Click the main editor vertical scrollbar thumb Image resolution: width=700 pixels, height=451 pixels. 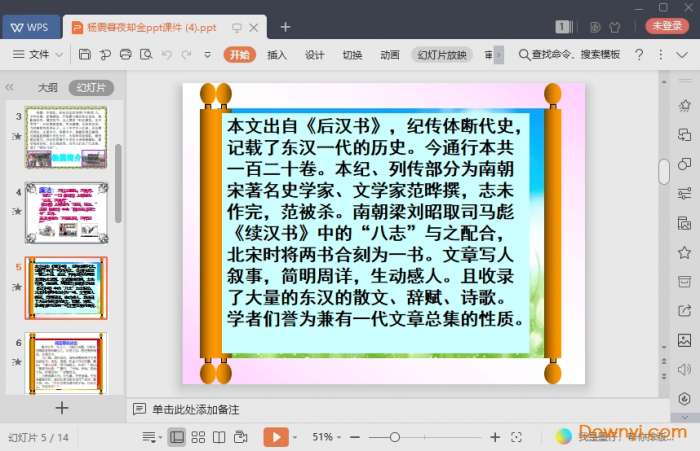(x=664, y=171)
